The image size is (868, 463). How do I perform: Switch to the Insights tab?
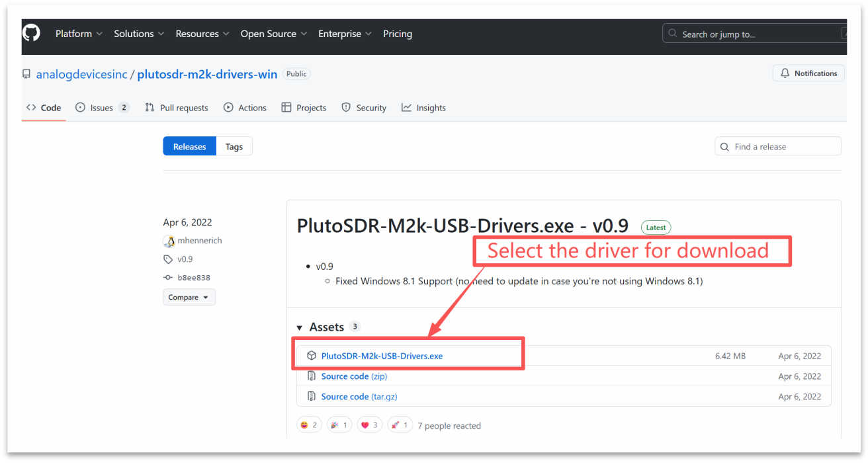423,108
